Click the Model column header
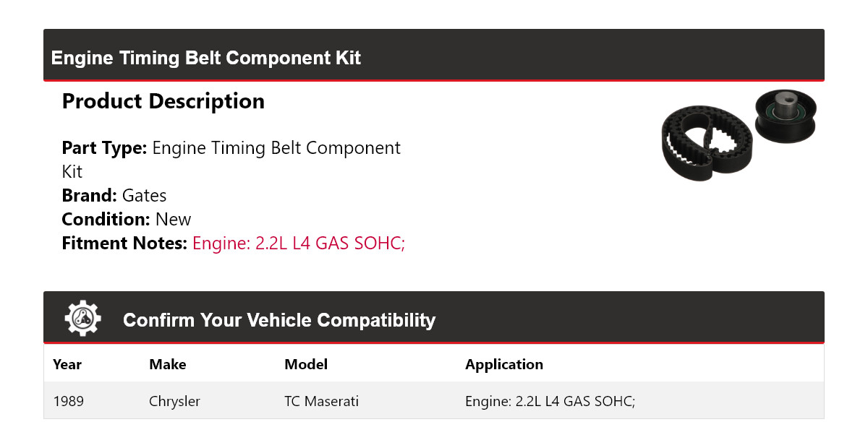868x448 pixels. 306,364
